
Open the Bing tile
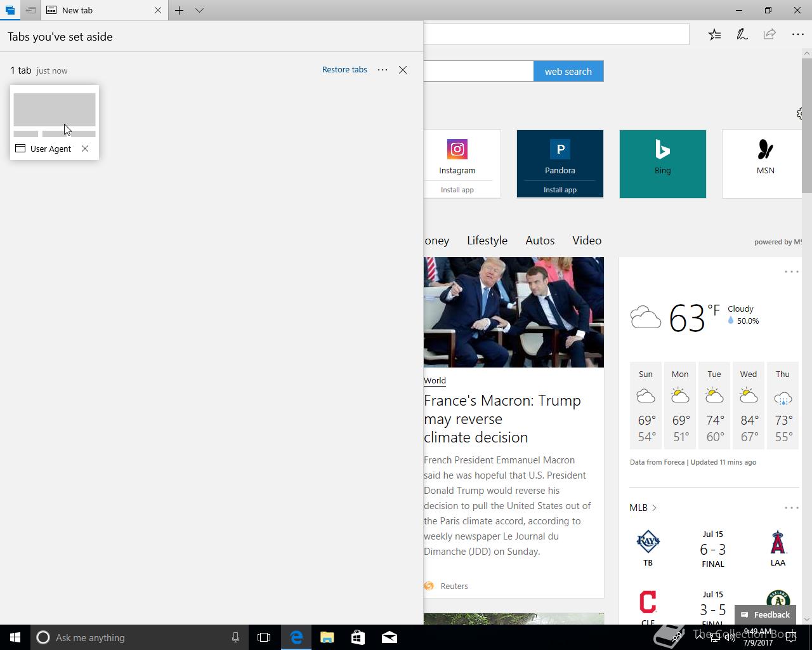coord(663,164)
